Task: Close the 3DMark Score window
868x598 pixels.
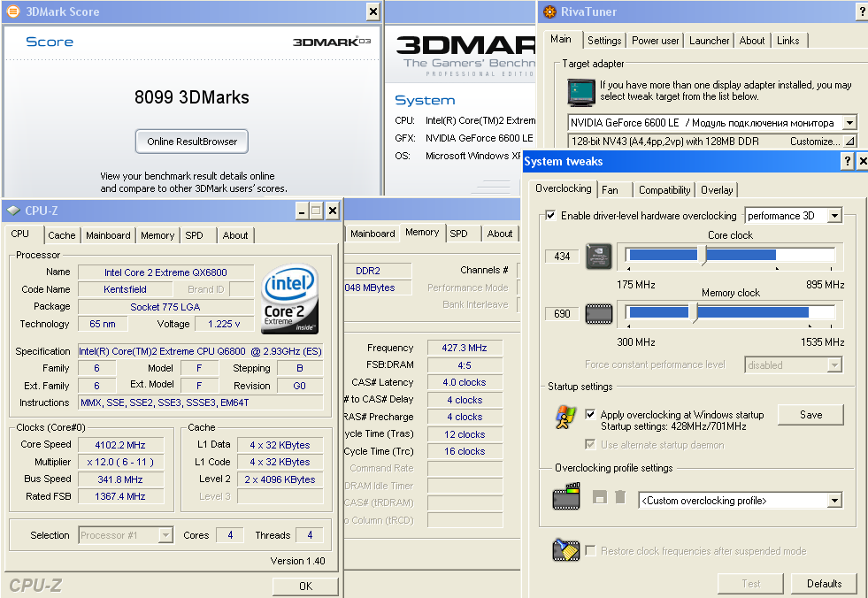Action: point(373,11)
